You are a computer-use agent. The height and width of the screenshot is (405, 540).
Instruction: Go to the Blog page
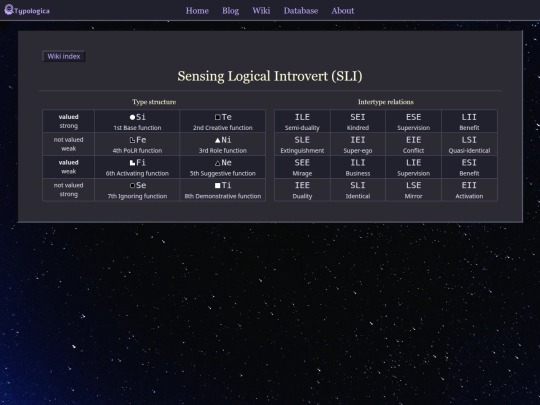point(230,11)
